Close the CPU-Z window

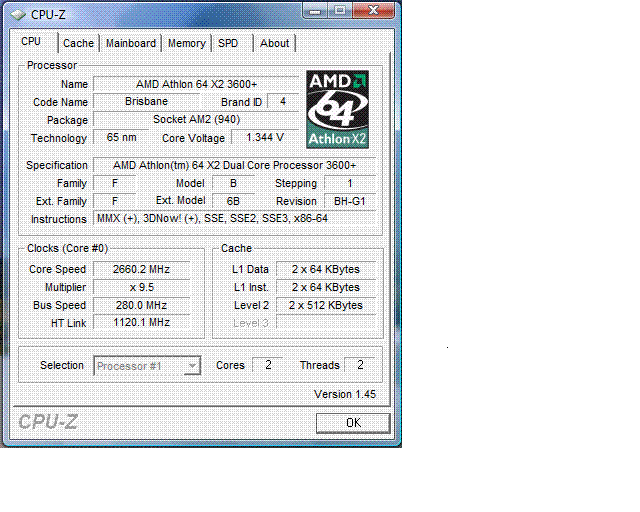[x=373, y=11]
